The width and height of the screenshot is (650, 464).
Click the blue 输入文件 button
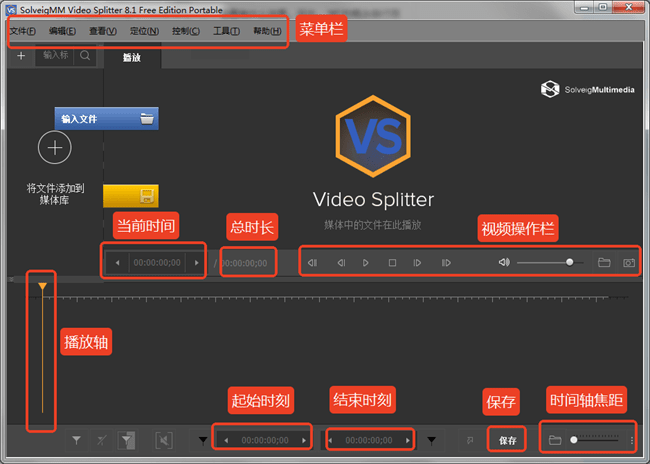pos(107,119)
